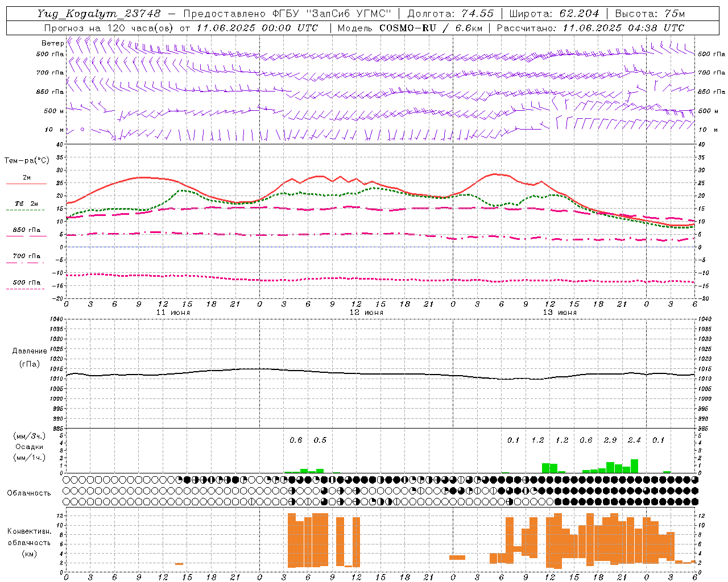Click the 700 гПа entry in the temperature legend
The height and width of the screenshot is (582, 728).
click(x=27, y=256)
